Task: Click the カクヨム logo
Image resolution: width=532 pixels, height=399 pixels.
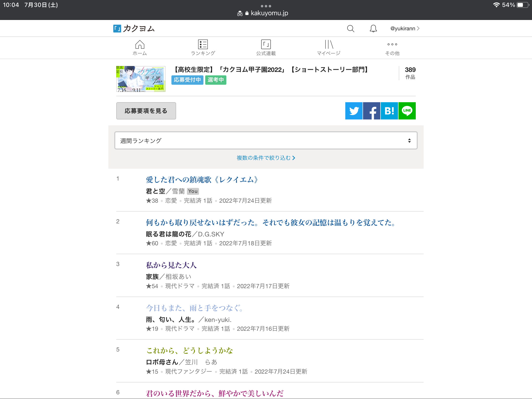Action: tap(134, 29)
